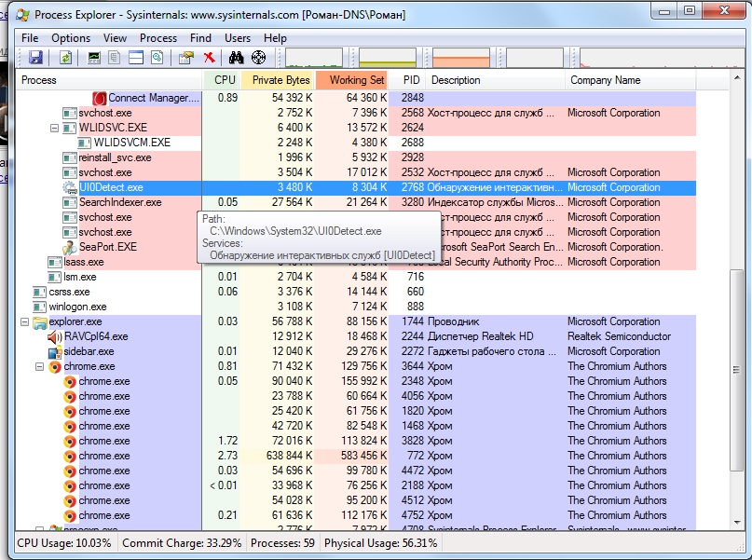Sort by the Company Name column header
The width and height of the screenshot is (752, 560).
631,80
